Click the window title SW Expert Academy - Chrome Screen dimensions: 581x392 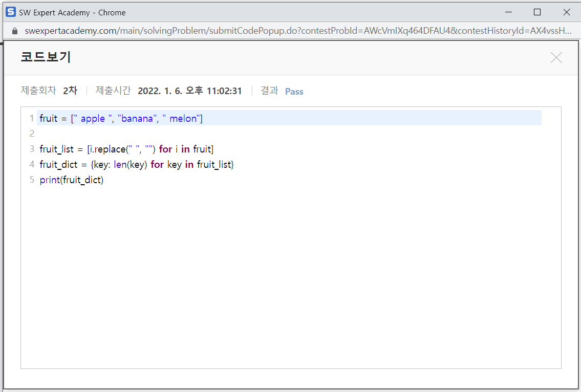(x=72, y=13)
